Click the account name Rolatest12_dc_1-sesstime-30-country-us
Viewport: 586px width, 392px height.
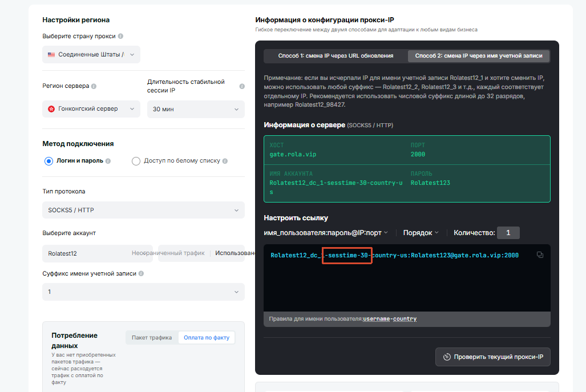pyautogui.click(x=336, y=187)
